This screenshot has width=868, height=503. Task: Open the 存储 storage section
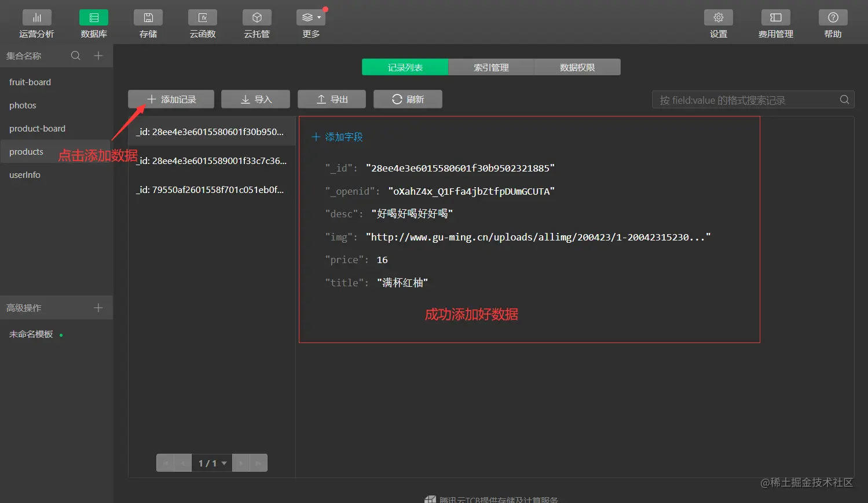pyautogui.click(x=148, y=24)
